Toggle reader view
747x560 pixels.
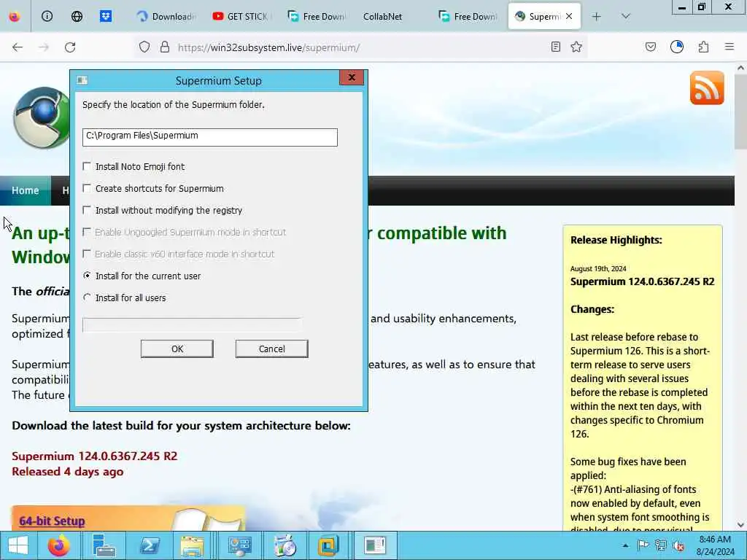[x=555, y=47]
